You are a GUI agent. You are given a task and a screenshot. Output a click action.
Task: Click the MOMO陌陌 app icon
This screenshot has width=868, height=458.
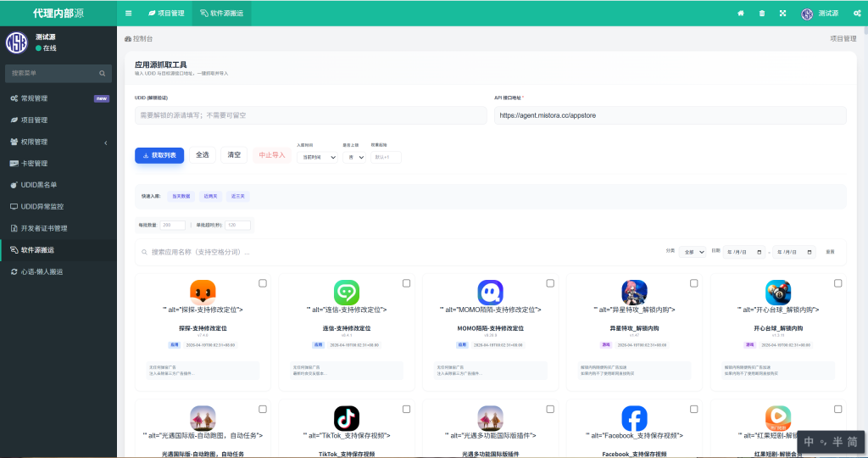pyautogui.click(x=491, y=292)
